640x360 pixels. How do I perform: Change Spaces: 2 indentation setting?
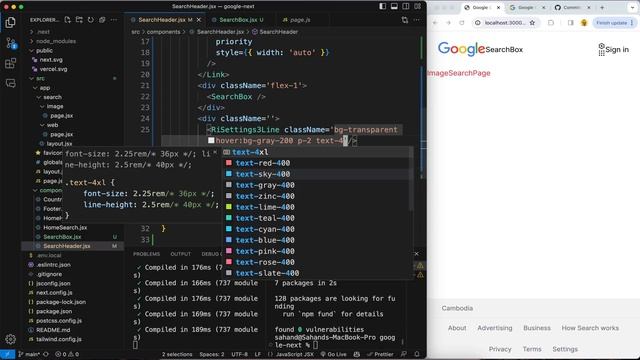pyautogui.click(x=212, y=354)
